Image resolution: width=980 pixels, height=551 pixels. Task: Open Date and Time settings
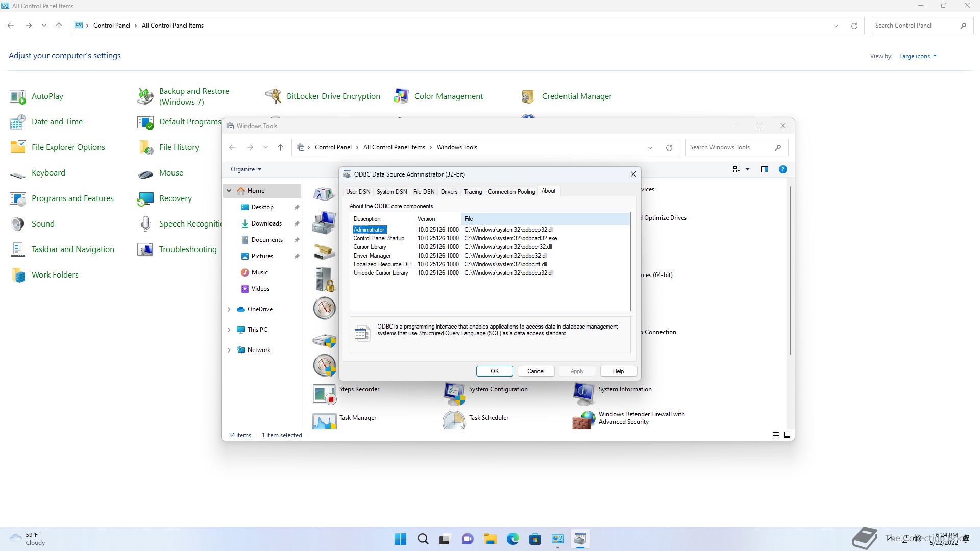pyautogui.click(x=46, y=122)
